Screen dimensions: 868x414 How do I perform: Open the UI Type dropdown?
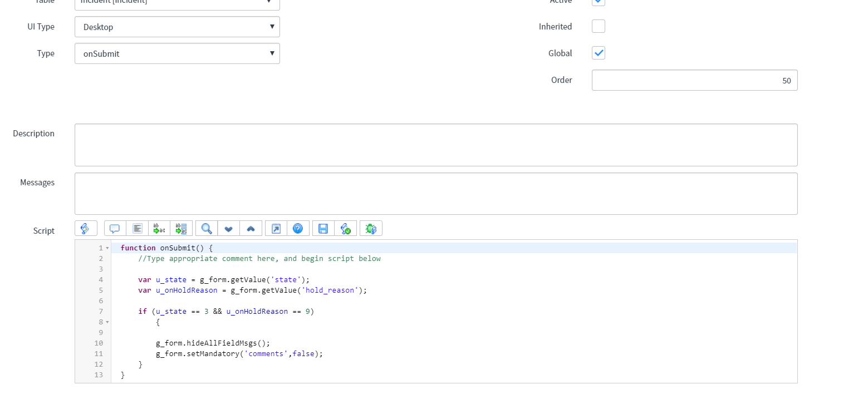(x=177, y=27)
